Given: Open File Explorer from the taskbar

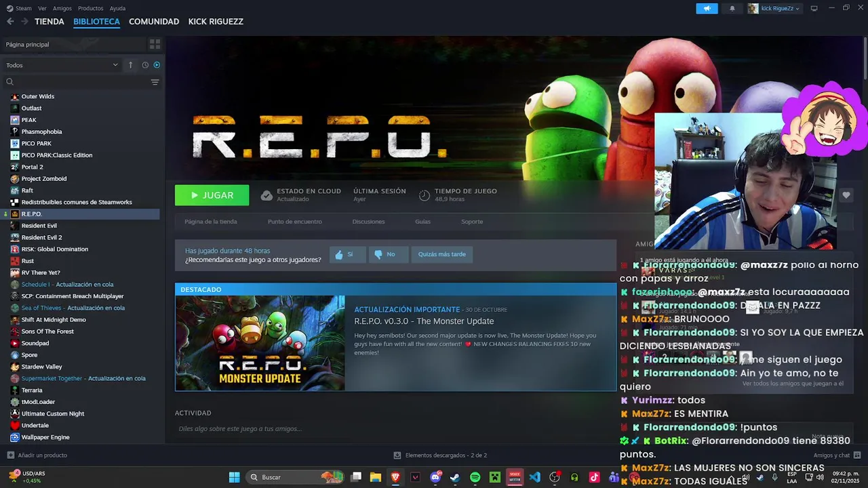Looking at the screenshot, I should (x=376, y=477).
